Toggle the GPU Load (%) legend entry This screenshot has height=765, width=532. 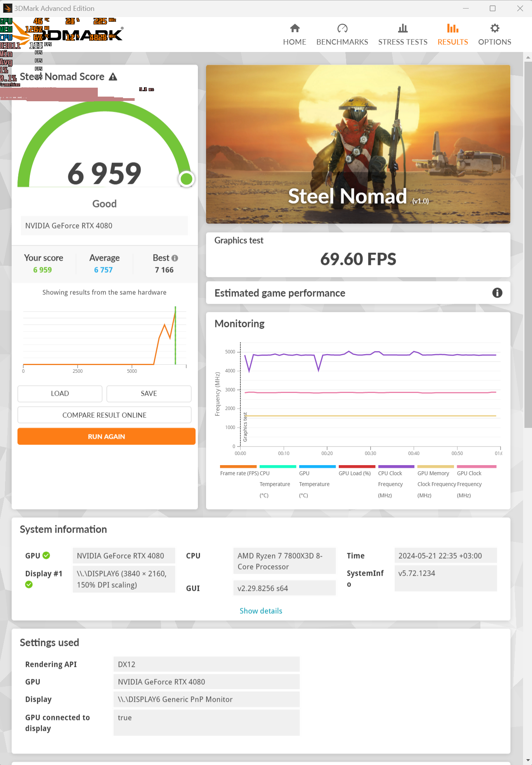click(357, 470)
